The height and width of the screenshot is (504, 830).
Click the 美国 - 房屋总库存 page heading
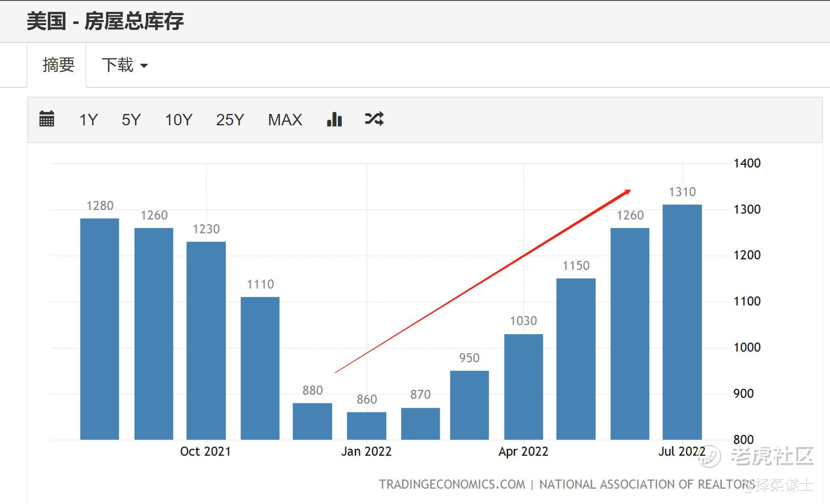point(105,21)
